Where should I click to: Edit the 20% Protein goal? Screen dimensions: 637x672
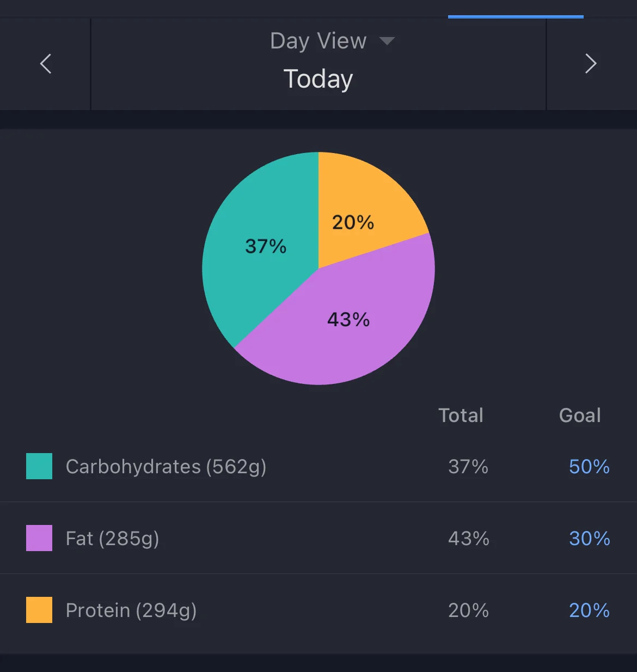tap(589, 610)
